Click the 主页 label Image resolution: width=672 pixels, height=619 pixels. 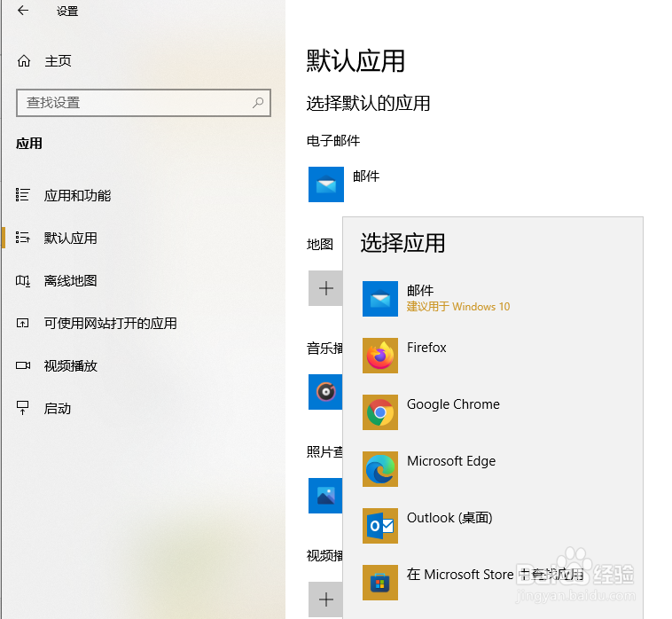(59, 61)
